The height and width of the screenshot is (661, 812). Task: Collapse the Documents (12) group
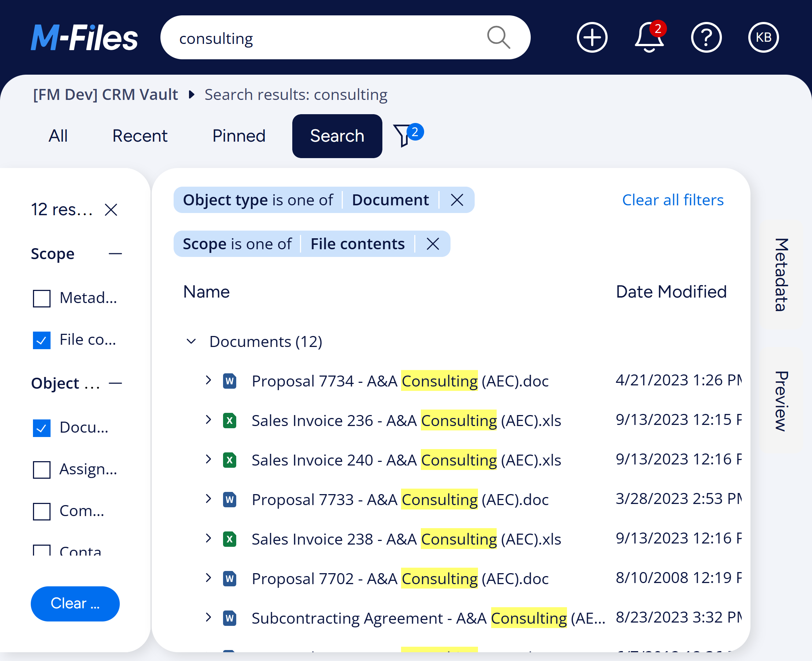(x=191, y=341)
